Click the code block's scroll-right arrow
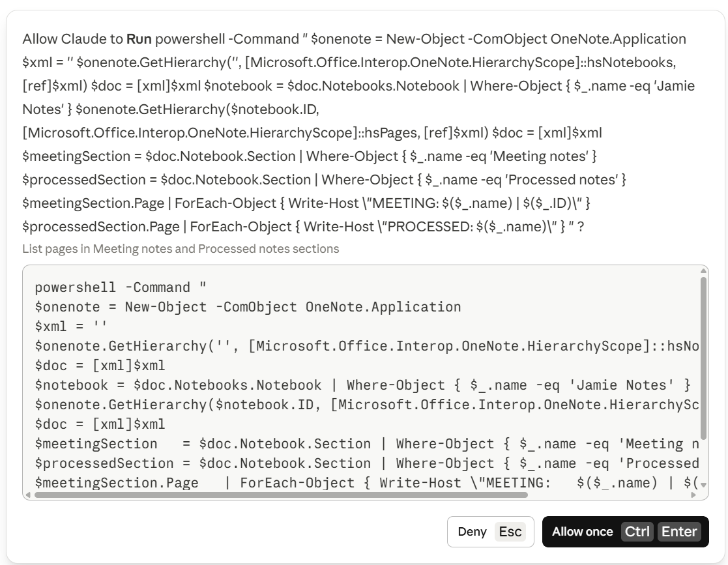 point(693,495)
